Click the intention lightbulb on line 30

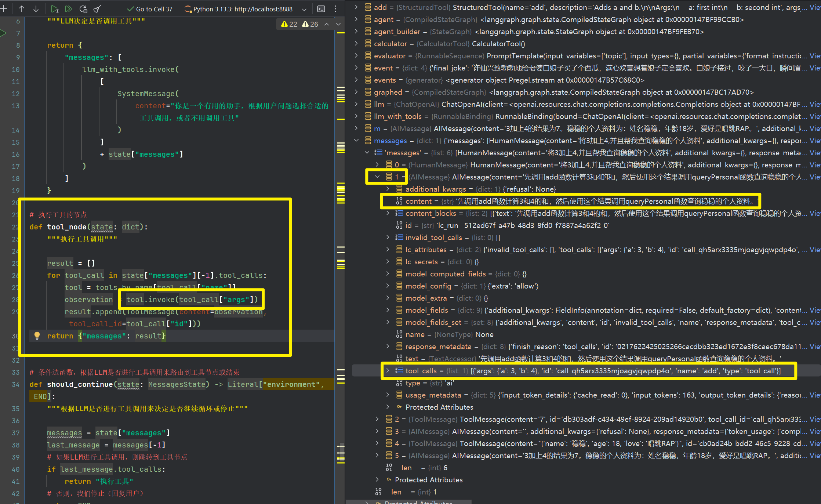[37, 335]
